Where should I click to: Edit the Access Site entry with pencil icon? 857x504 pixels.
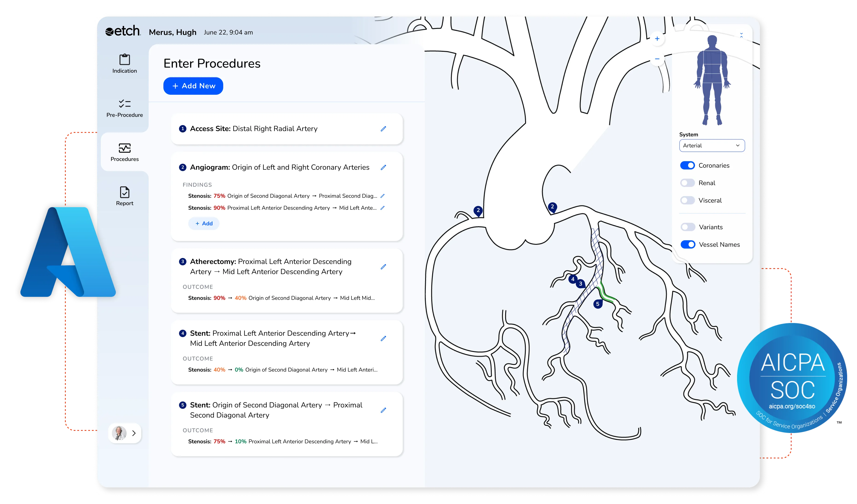click(x=383, y=129)
